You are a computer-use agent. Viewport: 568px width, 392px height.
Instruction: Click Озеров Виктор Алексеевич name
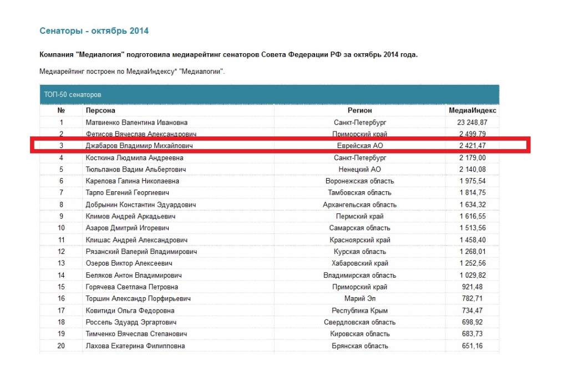[129, 263]
